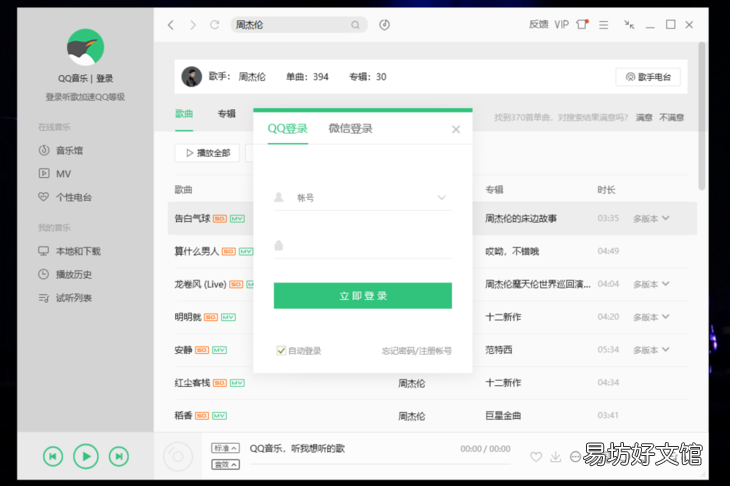Focus the password input field
730x486 pixels.
coord(363,245)
